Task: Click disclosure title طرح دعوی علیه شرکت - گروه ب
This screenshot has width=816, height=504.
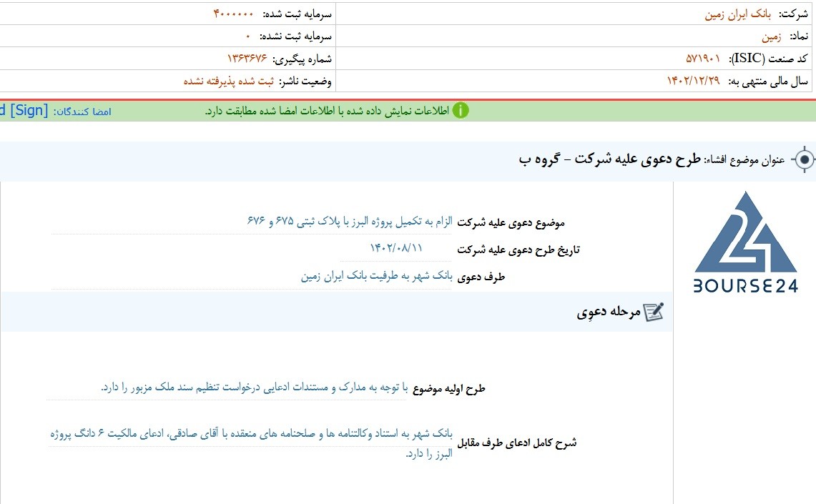Action: [609, 159]
